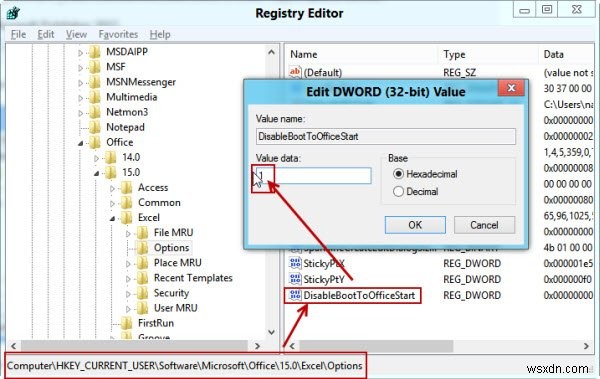Select the Options folder icon
Image resolution: width=600 pixels, height=379 pixels.
pos(142,248)
